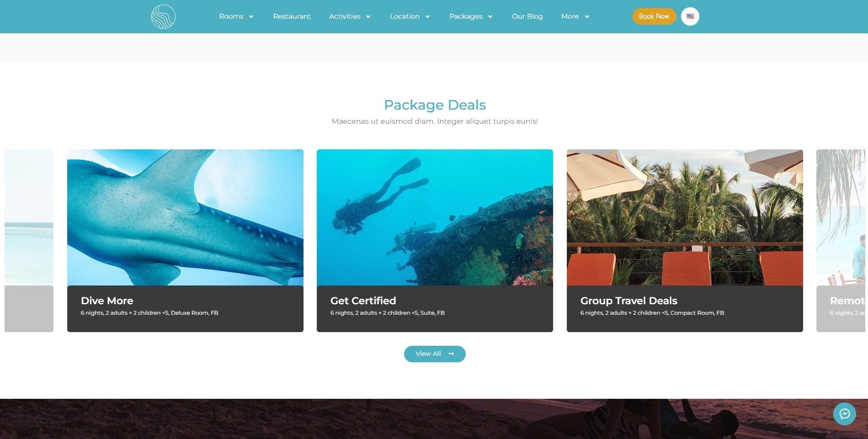868x439 pixels.
Task: Open the Messenger chat bubble icon
Action: point(844,414)
